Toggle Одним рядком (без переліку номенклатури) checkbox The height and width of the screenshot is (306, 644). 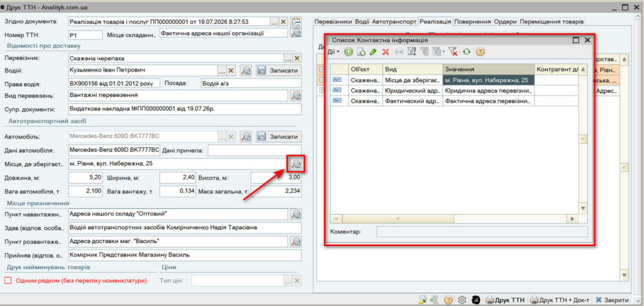pyautogui.click(x=9, y=281)
